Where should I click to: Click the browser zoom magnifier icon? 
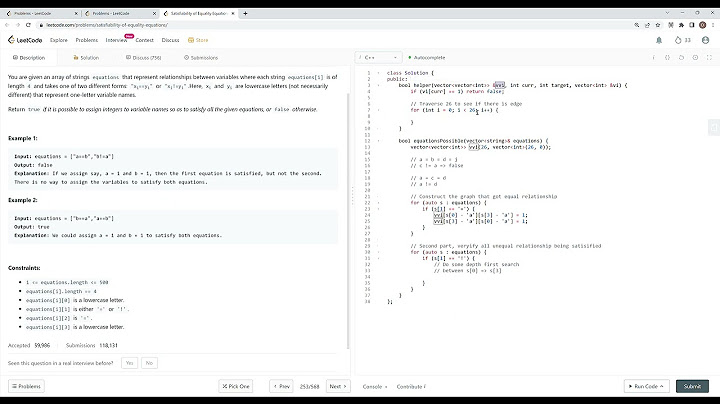(x=636, y=25)
